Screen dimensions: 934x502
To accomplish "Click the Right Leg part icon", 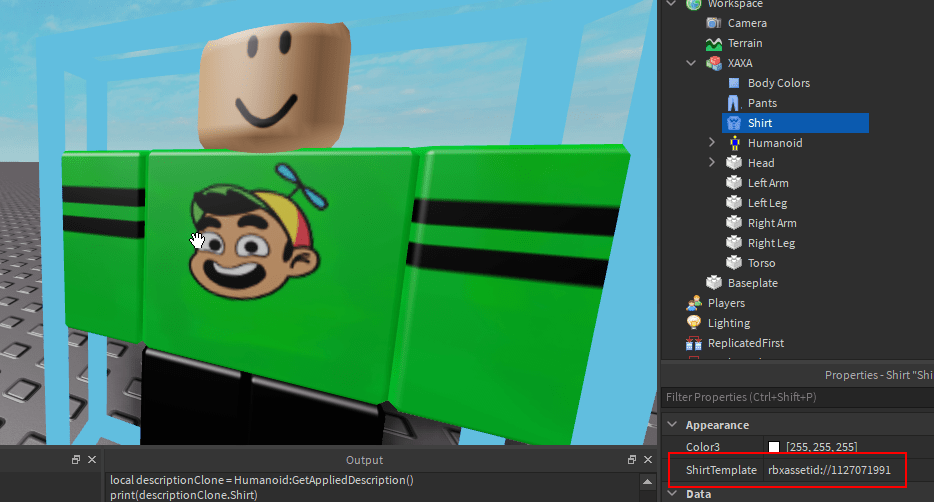I will [734, 243].
